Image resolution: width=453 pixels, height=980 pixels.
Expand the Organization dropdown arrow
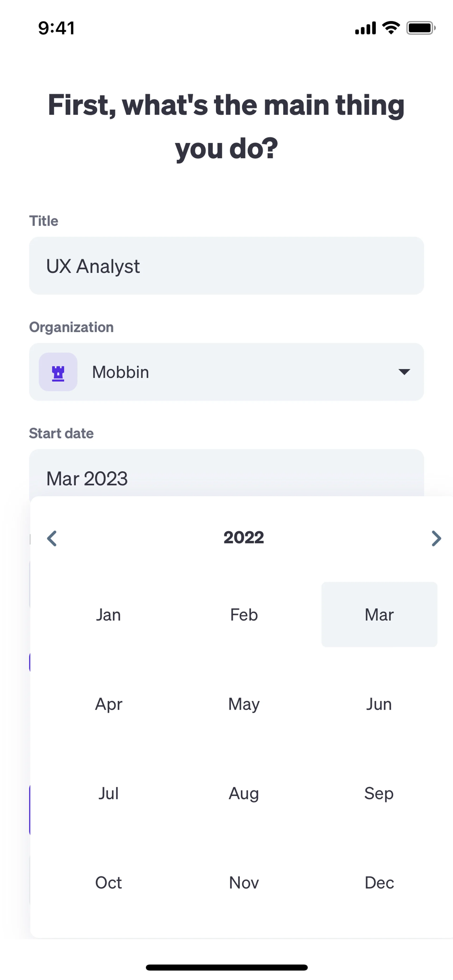[x=404, y=372]
